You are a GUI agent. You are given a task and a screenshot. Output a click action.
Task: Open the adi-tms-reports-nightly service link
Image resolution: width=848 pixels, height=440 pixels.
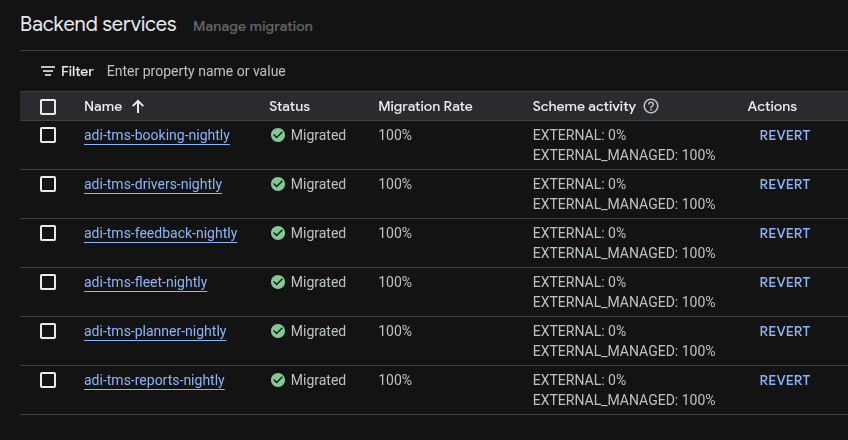154,380
